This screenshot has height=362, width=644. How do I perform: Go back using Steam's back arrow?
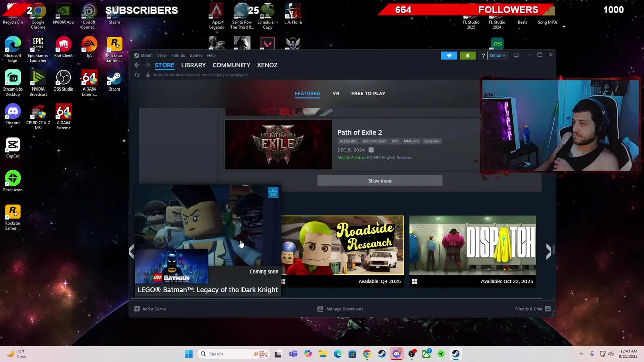click(x=137, y=65)
